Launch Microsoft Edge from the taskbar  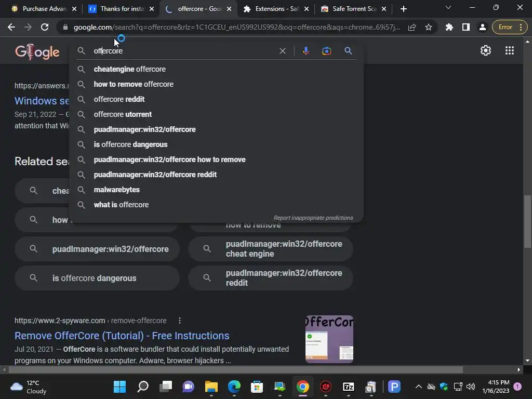(x=234, y=387)
